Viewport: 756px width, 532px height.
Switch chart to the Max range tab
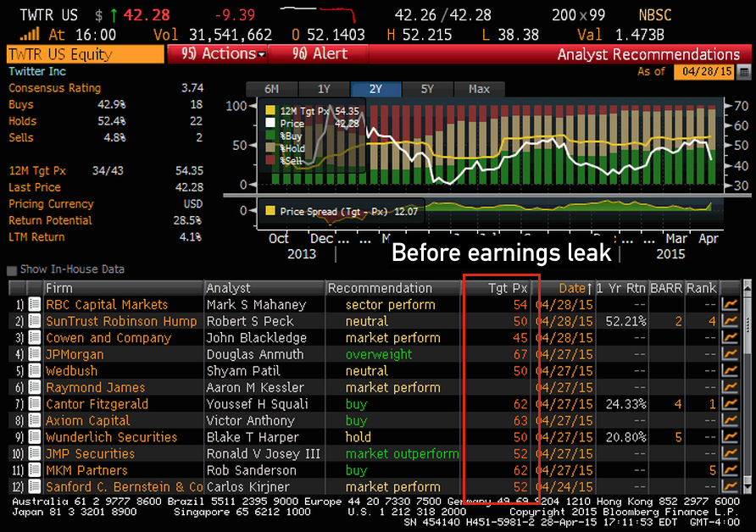479,89
